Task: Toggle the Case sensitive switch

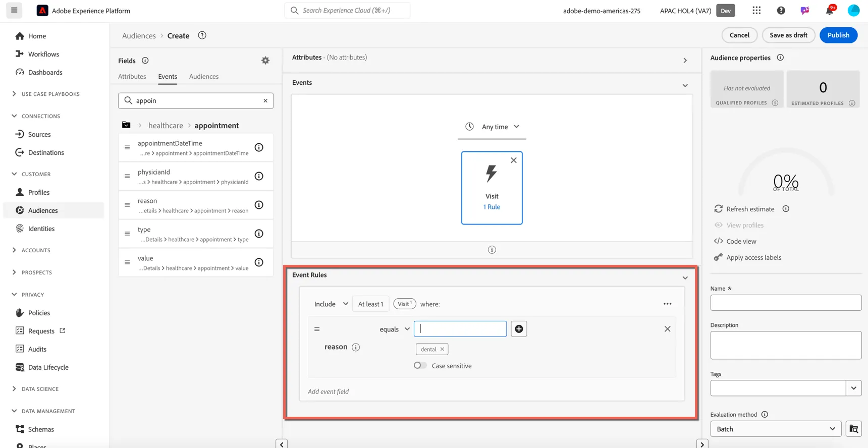Action: tap(420, 366)
